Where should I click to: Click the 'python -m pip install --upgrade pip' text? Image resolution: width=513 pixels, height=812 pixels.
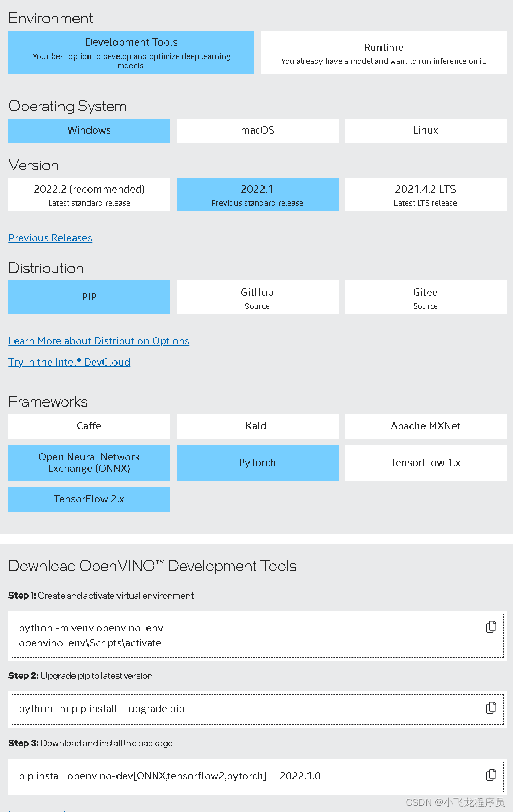101,708
